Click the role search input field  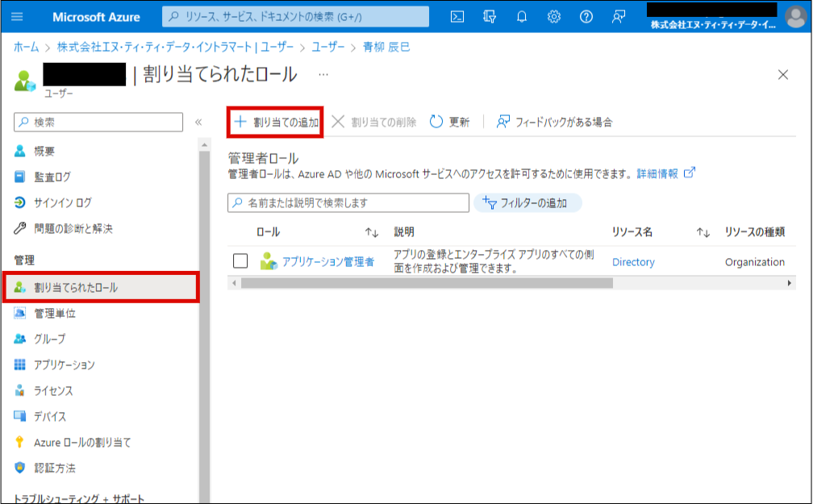(348, 203)
